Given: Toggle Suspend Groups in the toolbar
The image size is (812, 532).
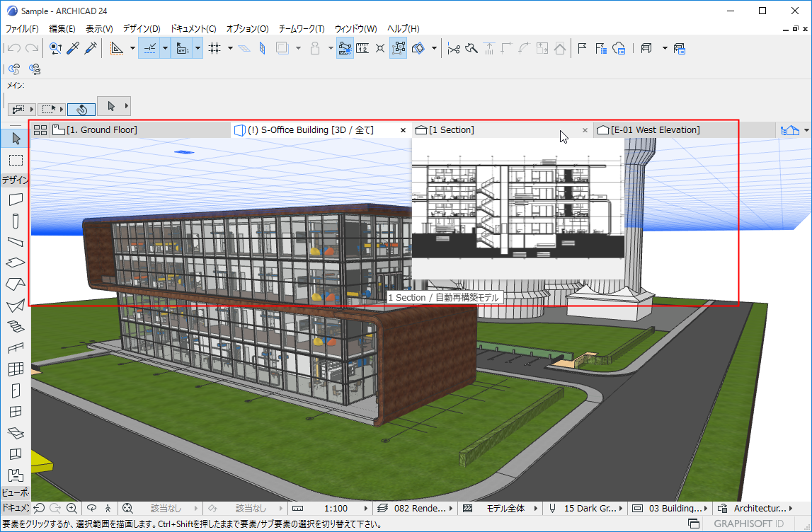Looking at the screenshot, I should click(x=398, y=48).
